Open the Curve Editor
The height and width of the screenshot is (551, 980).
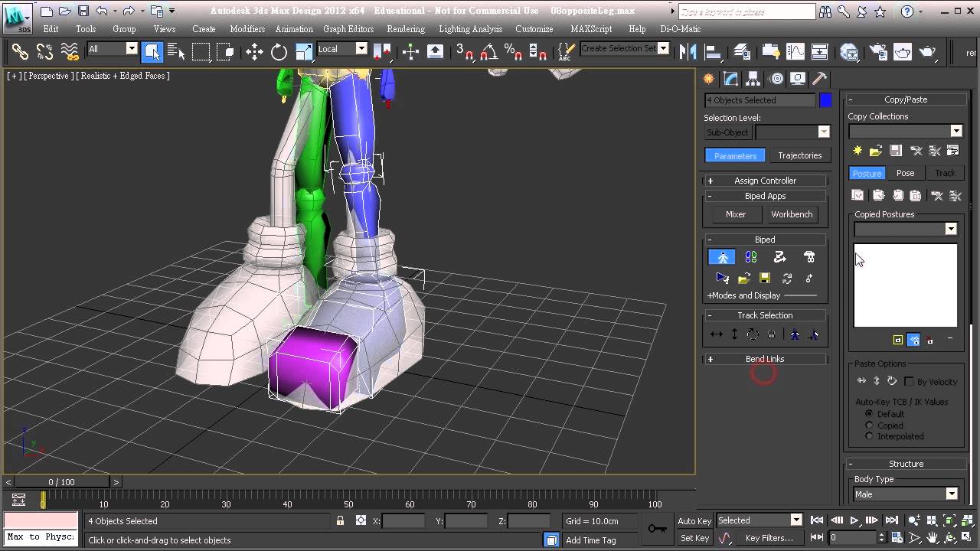click(795, 51)
